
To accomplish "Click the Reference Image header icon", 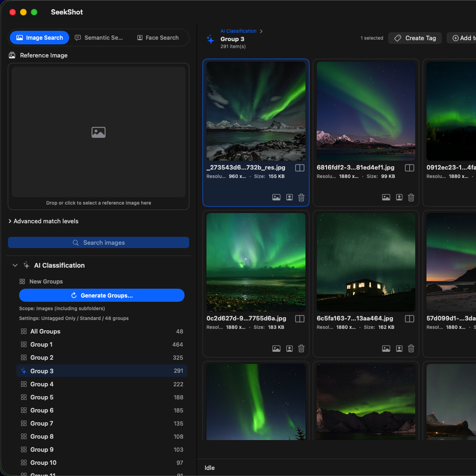I will [x=12, y=55].
